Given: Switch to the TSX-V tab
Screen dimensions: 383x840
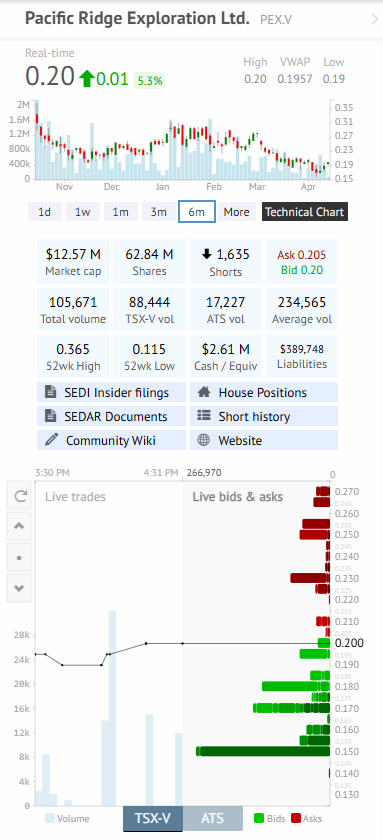Looking at the screenshot, I should point(153,818).
